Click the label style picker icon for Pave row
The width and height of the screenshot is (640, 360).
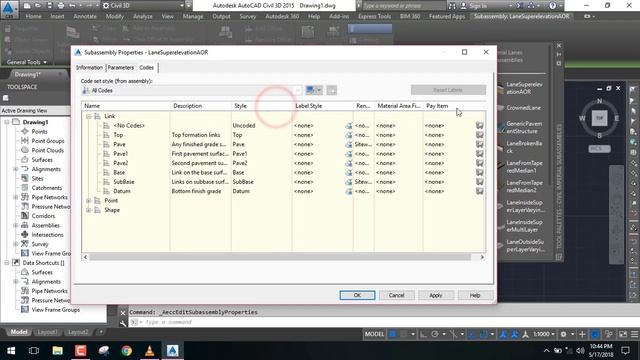pyautogui.click(x=349, y=144)
